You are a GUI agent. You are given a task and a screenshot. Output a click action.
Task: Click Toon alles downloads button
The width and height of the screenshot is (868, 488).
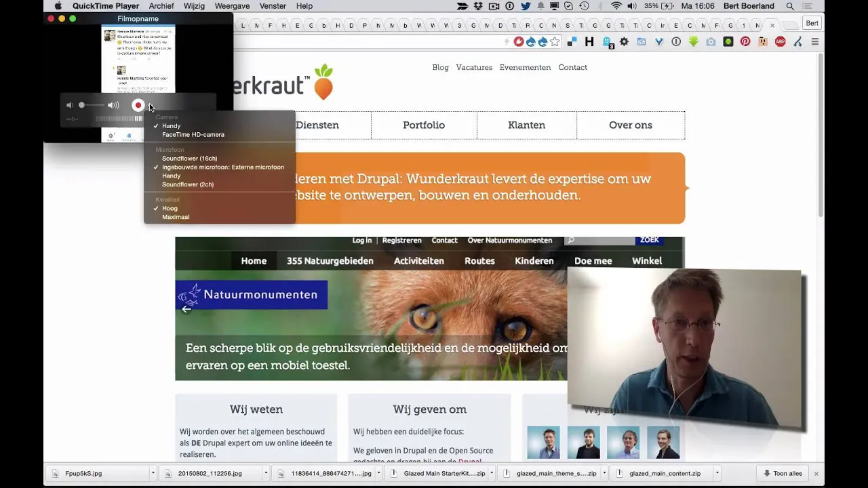[783, 473]
